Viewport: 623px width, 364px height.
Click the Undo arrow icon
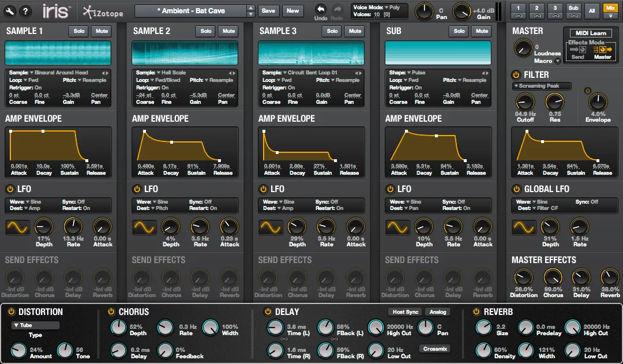[321, 8]
